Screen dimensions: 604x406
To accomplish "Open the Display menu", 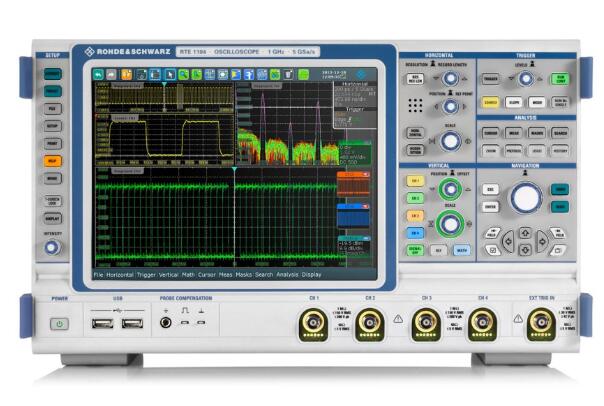I will (313, 273).
